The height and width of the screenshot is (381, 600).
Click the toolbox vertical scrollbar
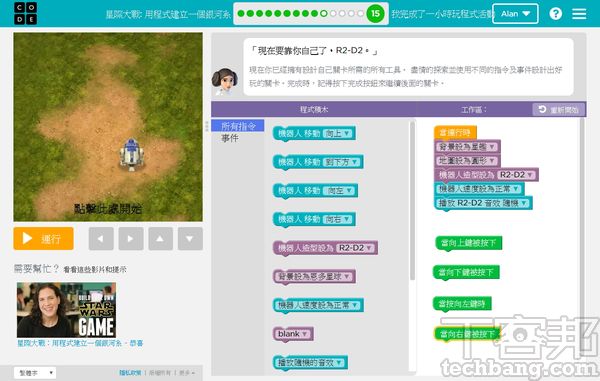pos(412,201)
